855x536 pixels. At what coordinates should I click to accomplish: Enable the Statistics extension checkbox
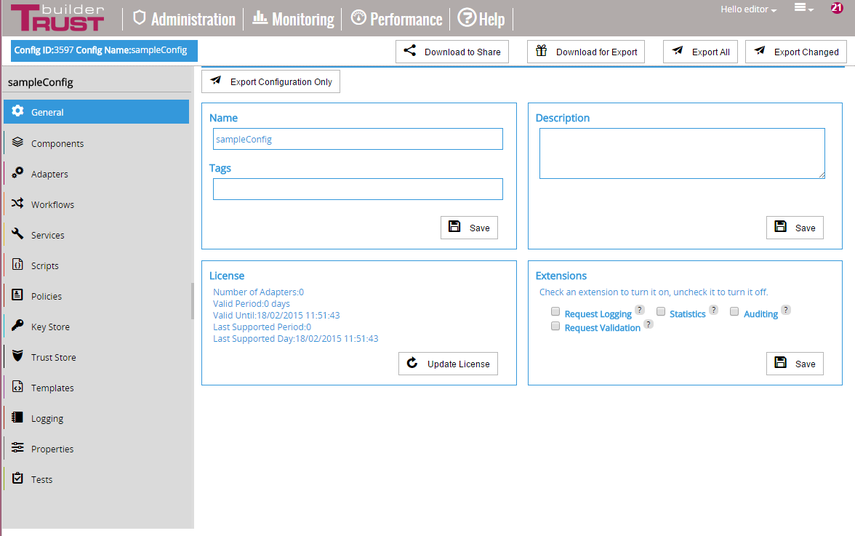pos(660,311)
